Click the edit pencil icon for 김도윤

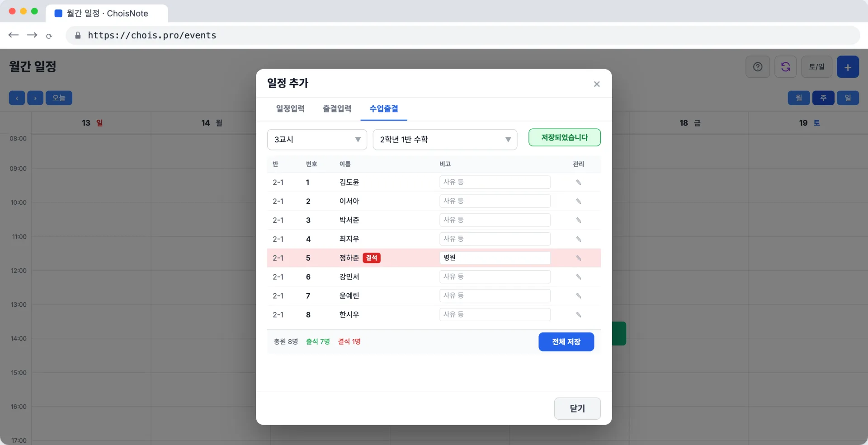pos(578,183)
